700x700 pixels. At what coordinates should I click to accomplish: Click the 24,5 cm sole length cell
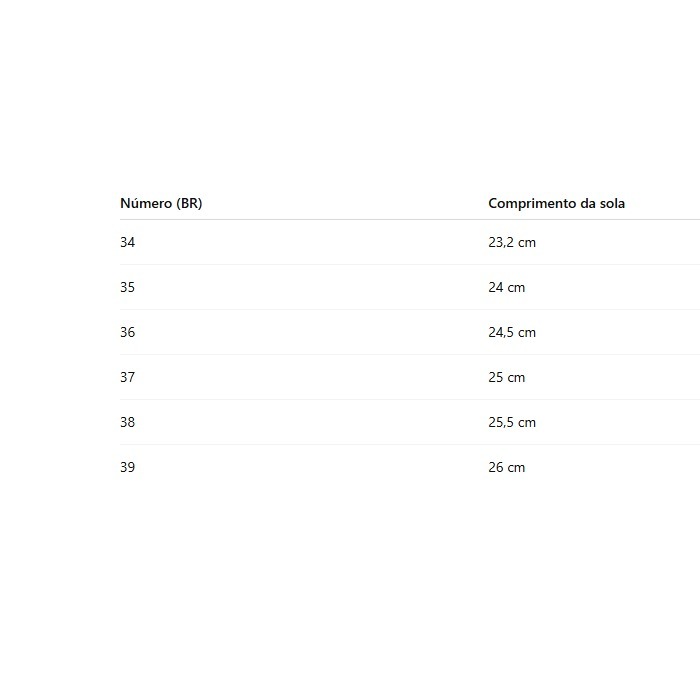(x=512, y=332)
